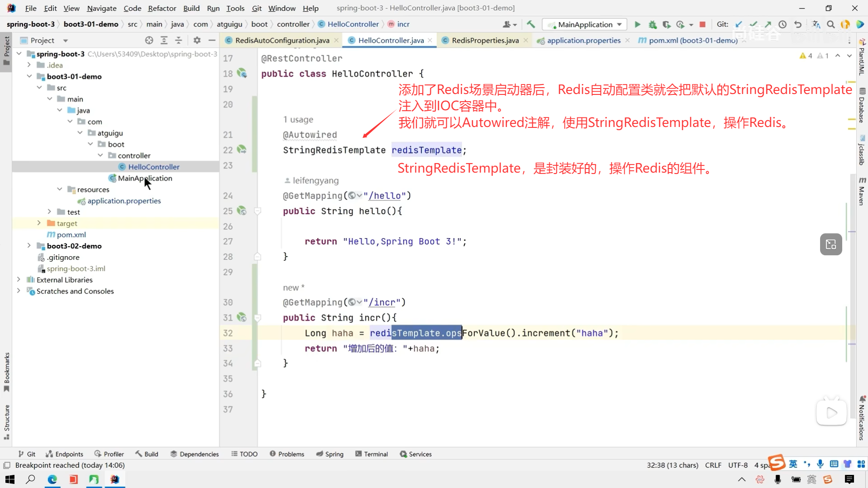The image size is (868, 488).
Task: Open MainApplication run configuration dropdown
Action: pyautogui.click(x=619, y=24)
